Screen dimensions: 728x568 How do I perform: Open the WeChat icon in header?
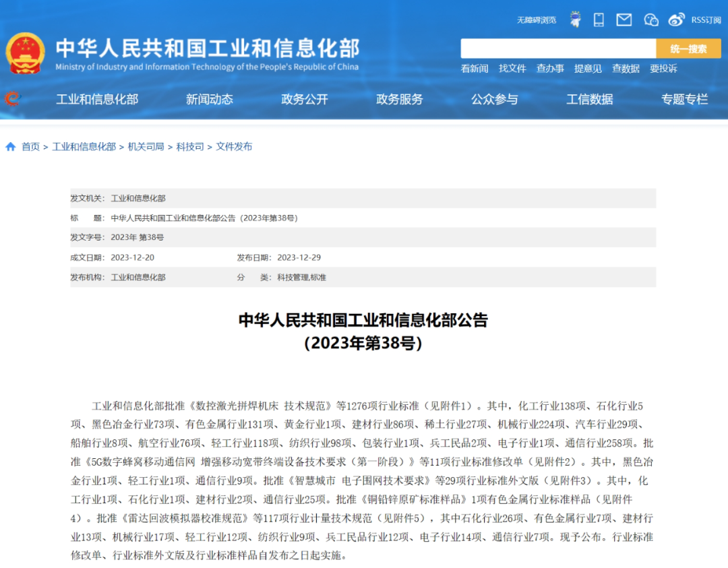(650, 20)
